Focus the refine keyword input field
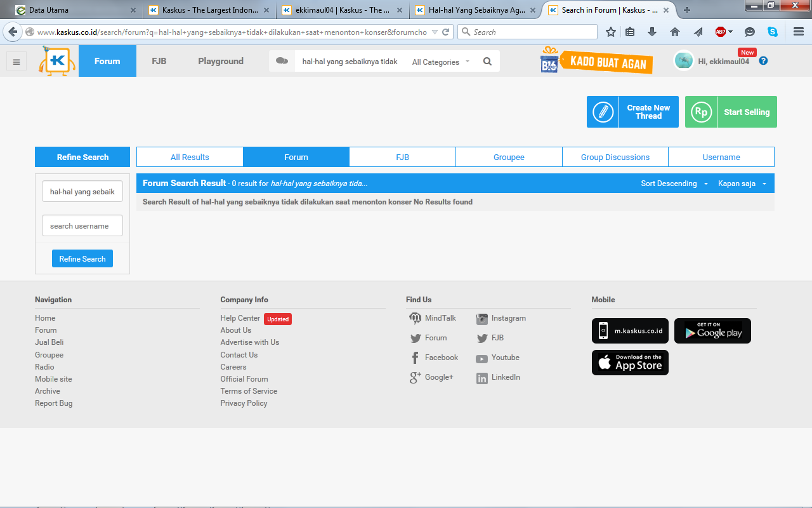The height and width of the screenshot is (508, 812). pyautogui.click(x=82, y=191)
